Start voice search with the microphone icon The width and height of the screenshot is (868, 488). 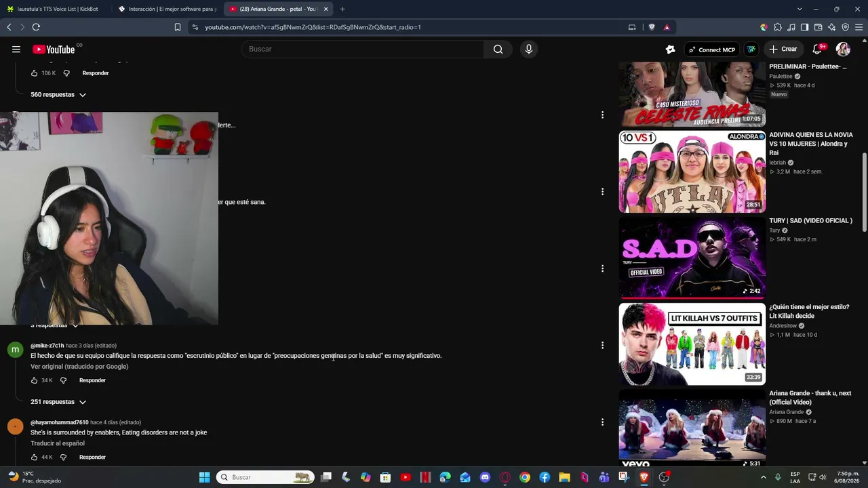[529, 49]
